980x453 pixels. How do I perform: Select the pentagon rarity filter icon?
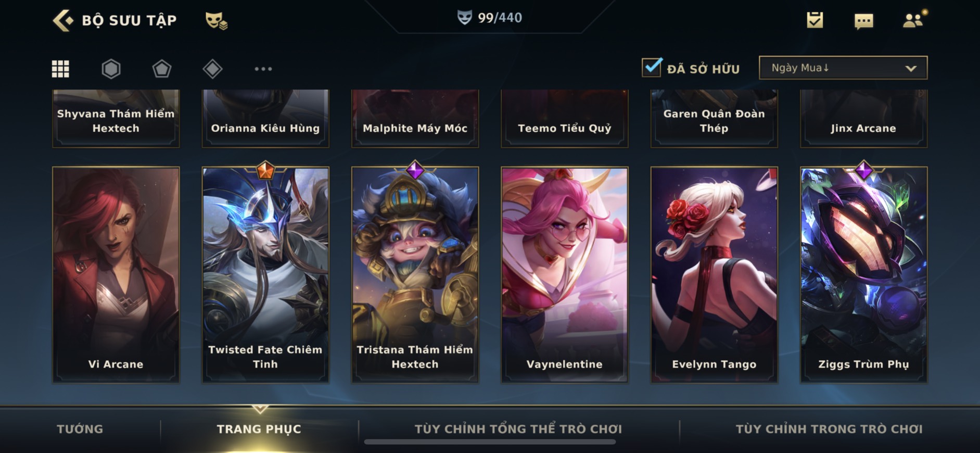161,69
